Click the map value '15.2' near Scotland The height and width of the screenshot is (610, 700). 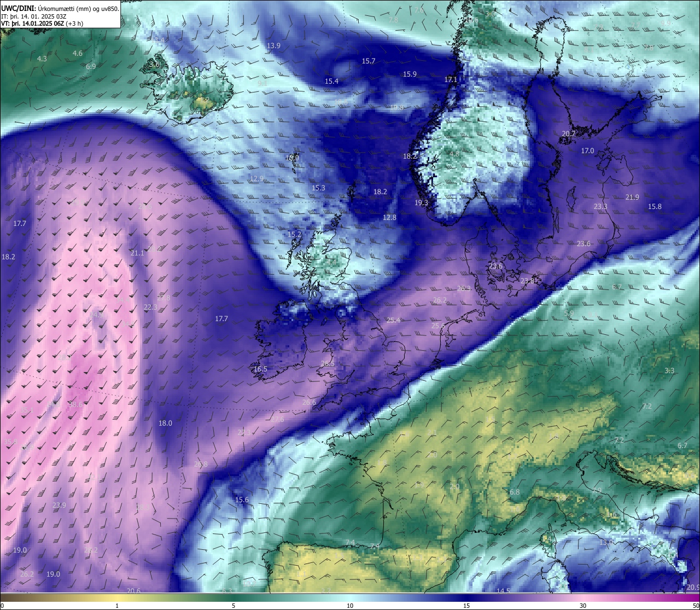(x=294, y=234)
